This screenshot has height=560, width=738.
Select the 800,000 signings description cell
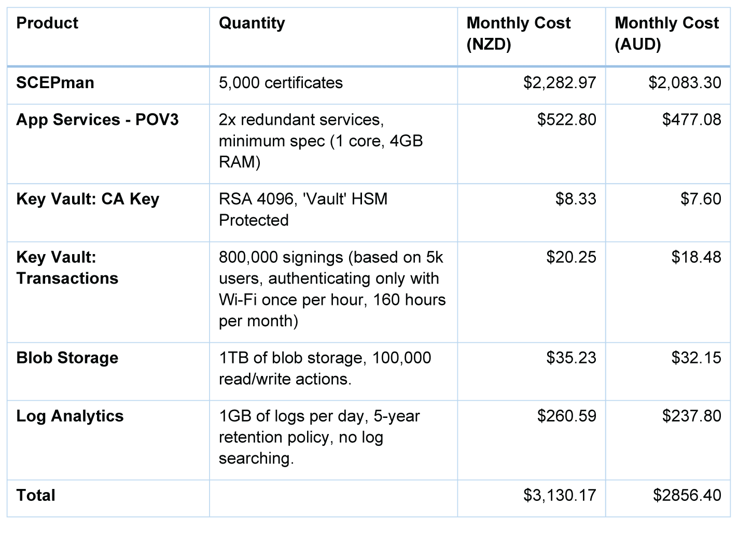coord(332,289)
